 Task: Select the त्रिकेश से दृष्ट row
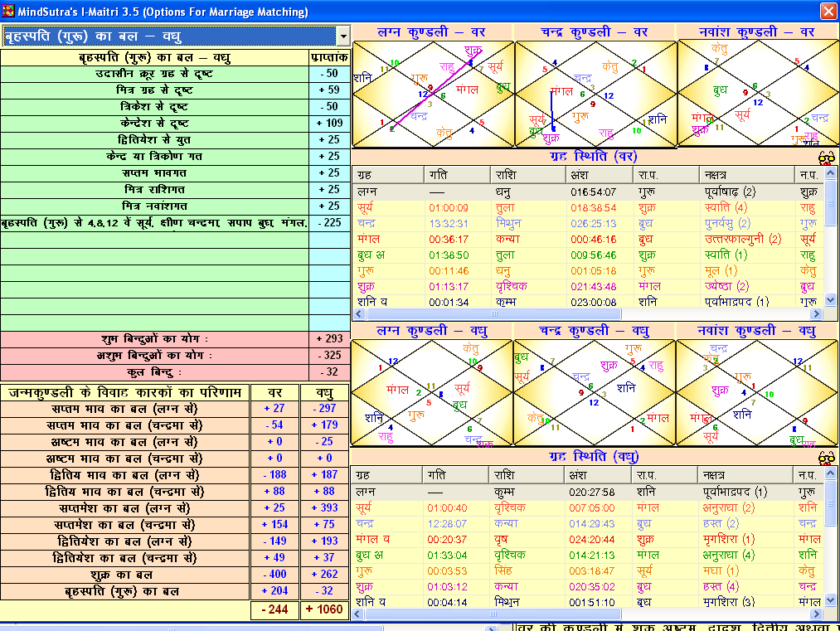175,107
